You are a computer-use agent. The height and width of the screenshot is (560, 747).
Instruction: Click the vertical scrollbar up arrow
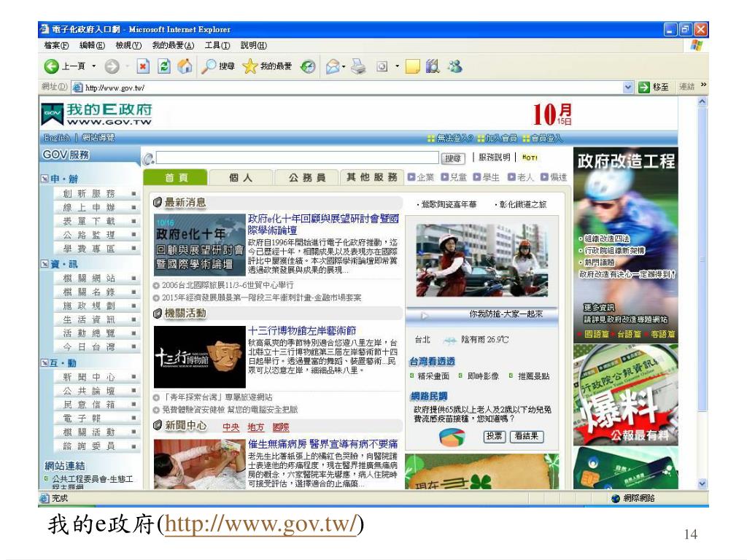click(x=703, y=101)
